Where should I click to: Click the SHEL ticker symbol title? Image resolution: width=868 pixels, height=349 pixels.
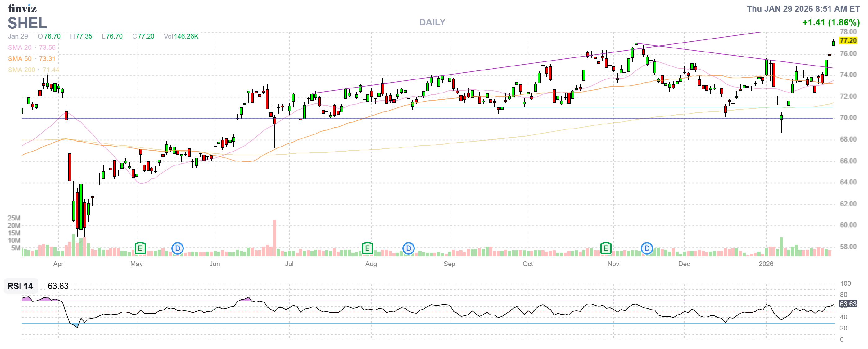[x=27, y=23]
